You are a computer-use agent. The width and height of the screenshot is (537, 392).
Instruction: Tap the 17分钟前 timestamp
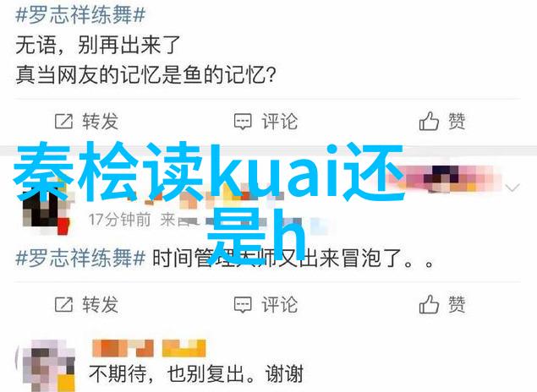click(x=119, y=220)
